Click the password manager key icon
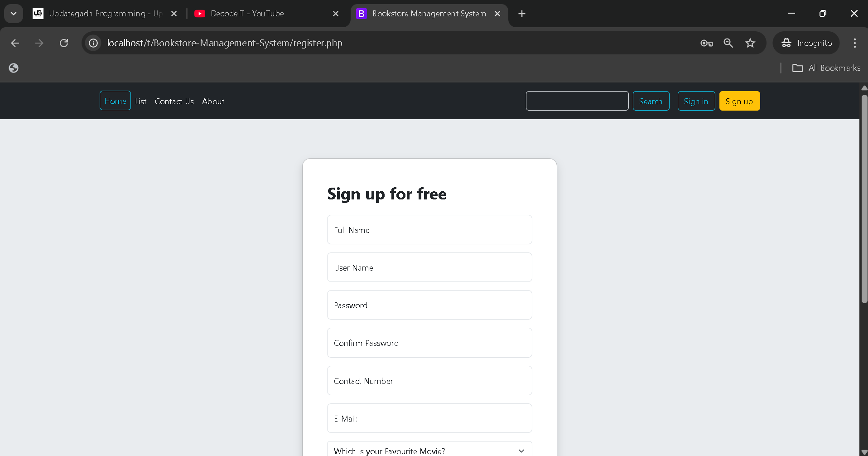 click(706, 43)
